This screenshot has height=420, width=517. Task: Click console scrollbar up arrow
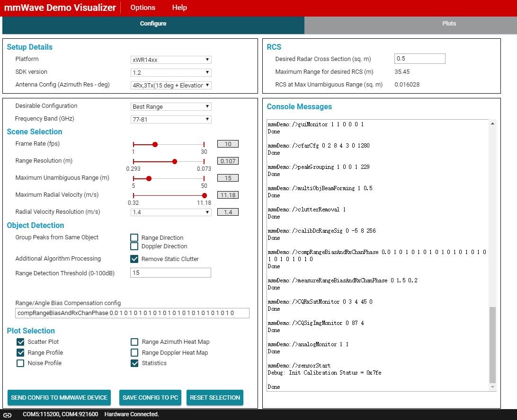pyautogui.click(x=492, y=123)
